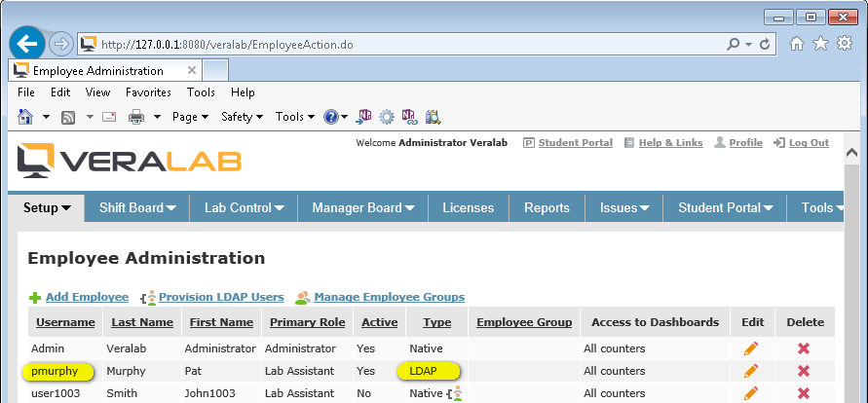
Task: Click the OneNote linked notes icon
Action: 409,117
